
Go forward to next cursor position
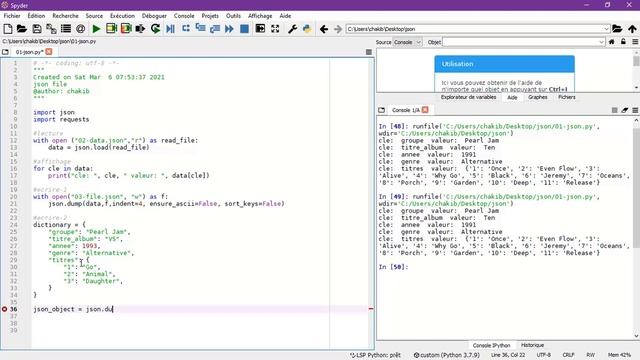tap(338, 29)
